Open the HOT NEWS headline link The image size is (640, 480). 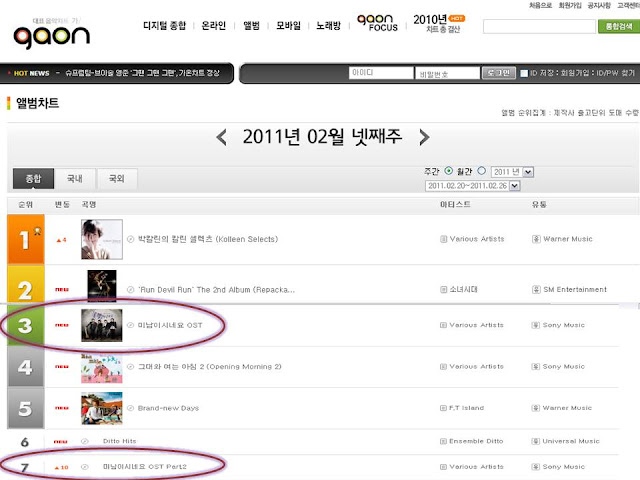click(142, 73)
